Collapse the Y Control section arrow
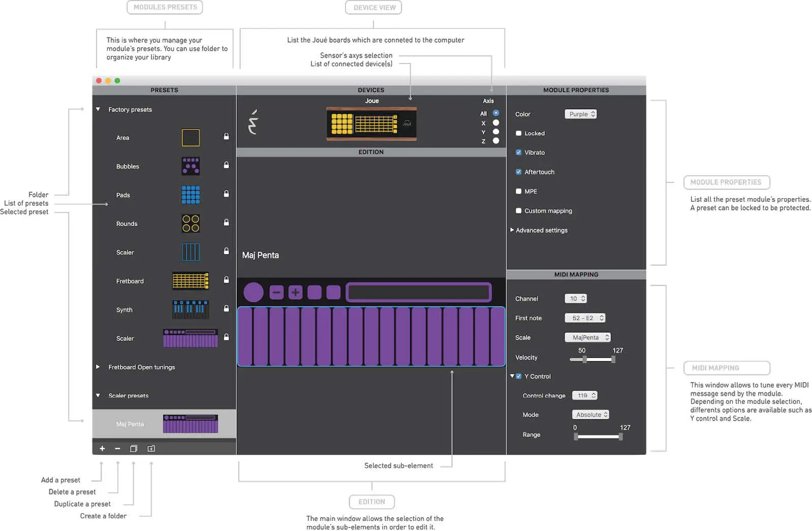This screenshot has height=531, width=812. 512,376
